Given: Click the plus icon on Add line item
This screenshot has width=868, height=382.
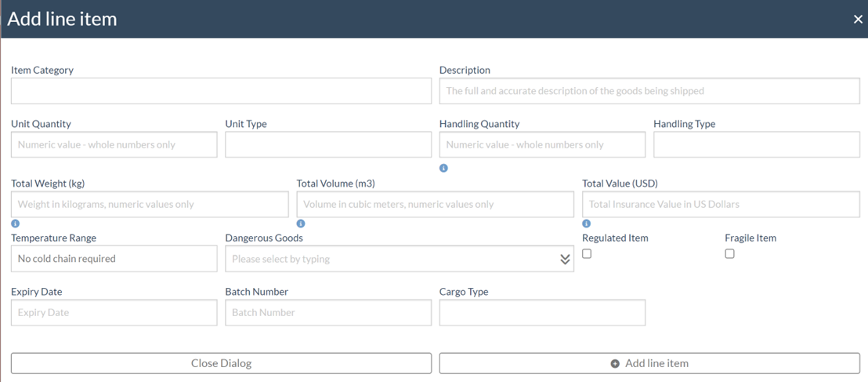Looking at the screenshot, I should (x=615, y=364).
